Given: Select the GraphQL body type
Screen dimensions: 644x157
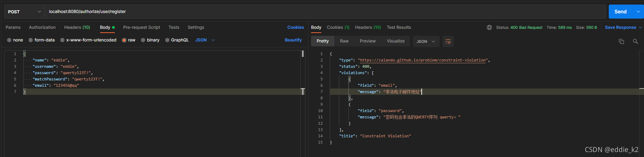Looking at the screenshot, I should (177, 40).
